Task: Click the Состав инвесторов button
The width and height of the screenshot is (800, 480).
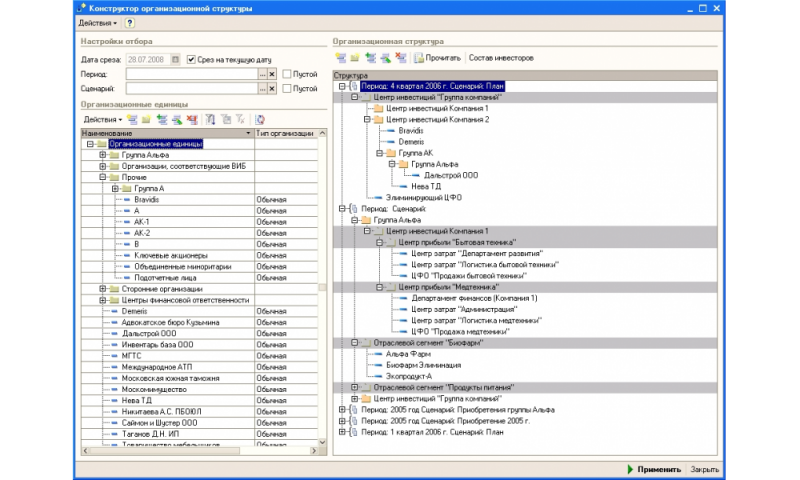Action: [501, 58]
